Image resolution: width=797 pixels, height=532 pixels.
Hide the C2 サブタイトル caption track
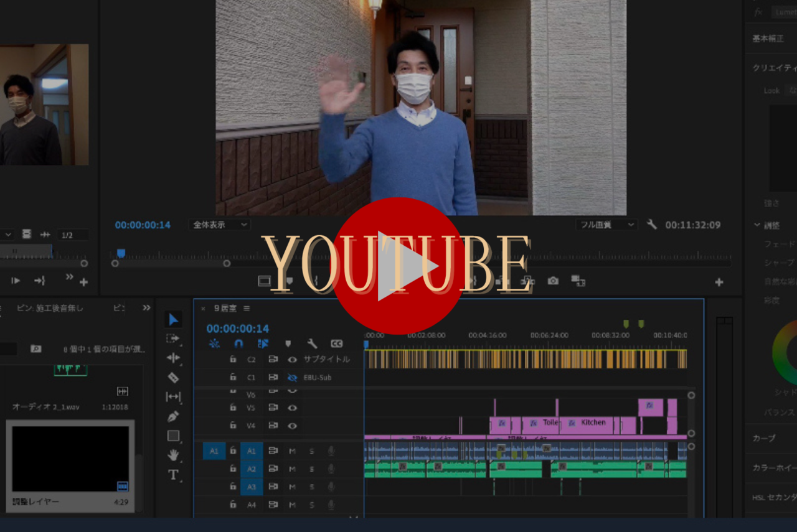292,360
